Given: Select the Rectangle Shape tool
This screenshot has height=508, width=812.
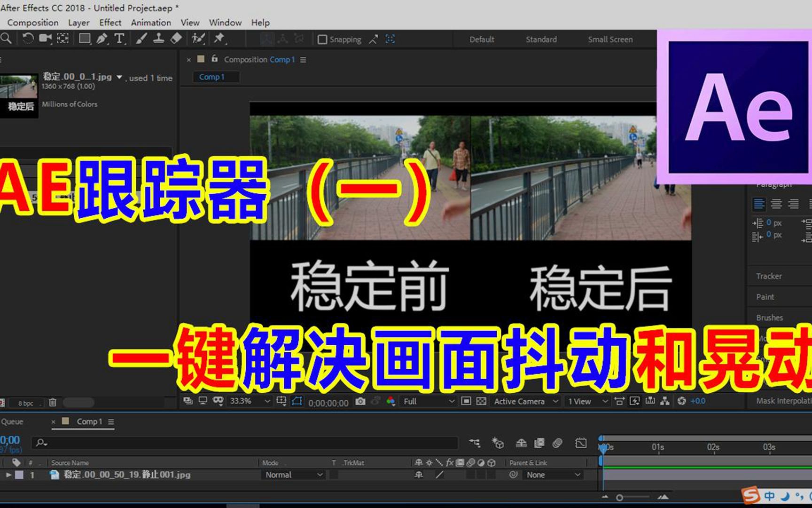Looking at the screenshot, I should [85, 39].
